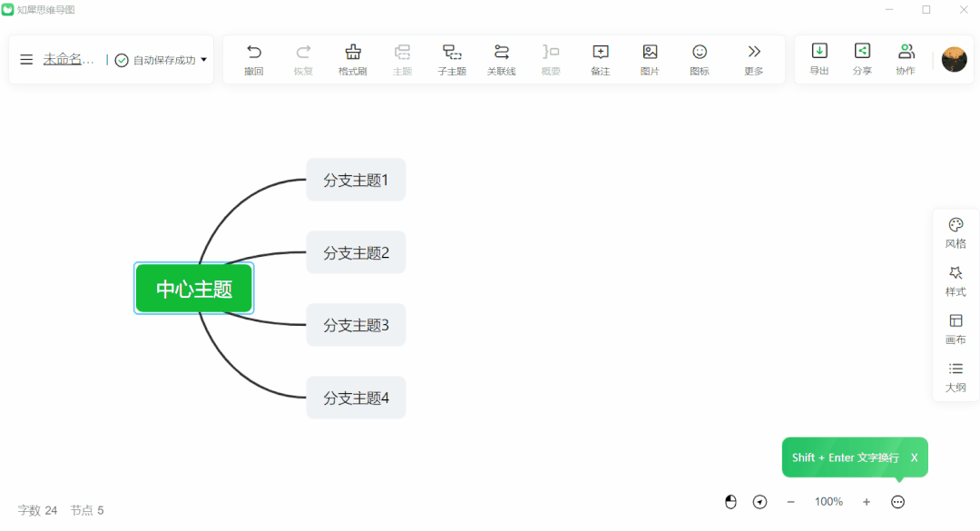Image resolution: width=980 pixels, height=531 pixels.
Task: Open the user avatar profile
Action: tap(955, 59)
